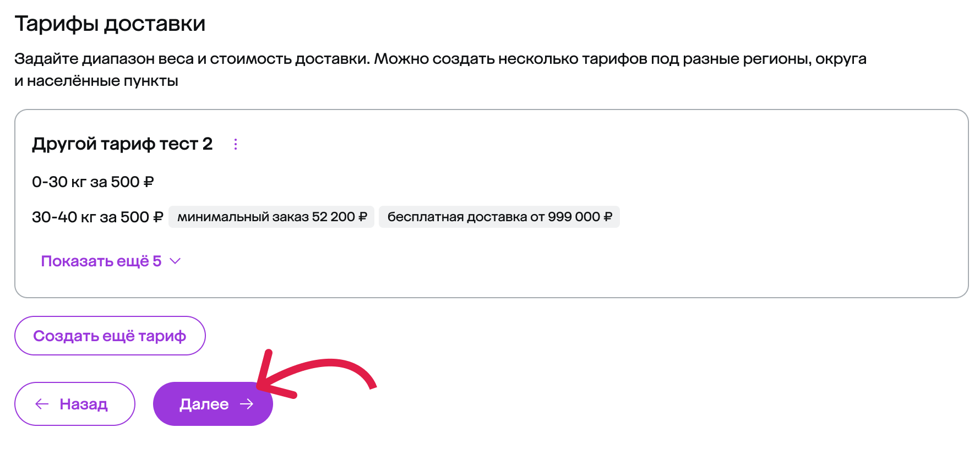
Task: Select the "бесплатная доставка от 999 000 ₽" tag
Action: (499, 217)
